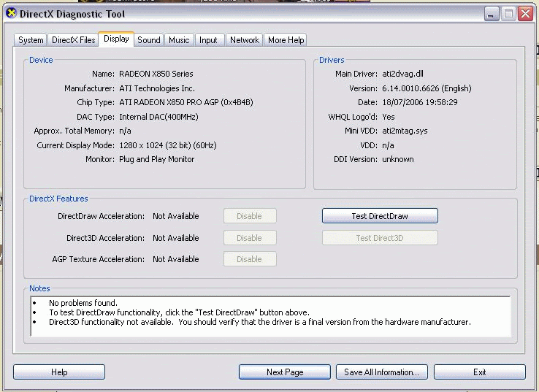The image size is (539, 392).
Task: Click the note about testing DirectDraw functionality
Action: (x=179, y=312)
